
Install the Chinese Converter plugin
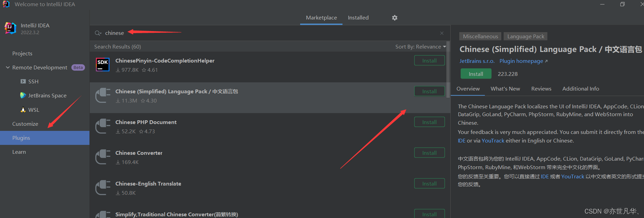click(x=430, y=153)
